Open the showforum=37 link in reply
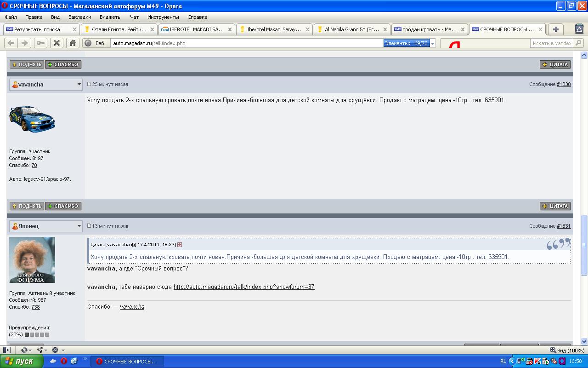The image size is (588, 368). click(244, 287)
